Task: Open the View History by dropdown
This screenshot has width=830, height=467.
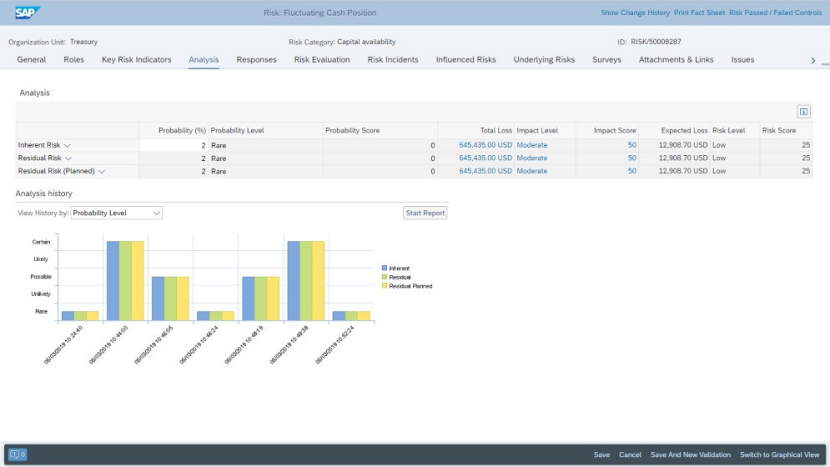Action: click(116, 213)
